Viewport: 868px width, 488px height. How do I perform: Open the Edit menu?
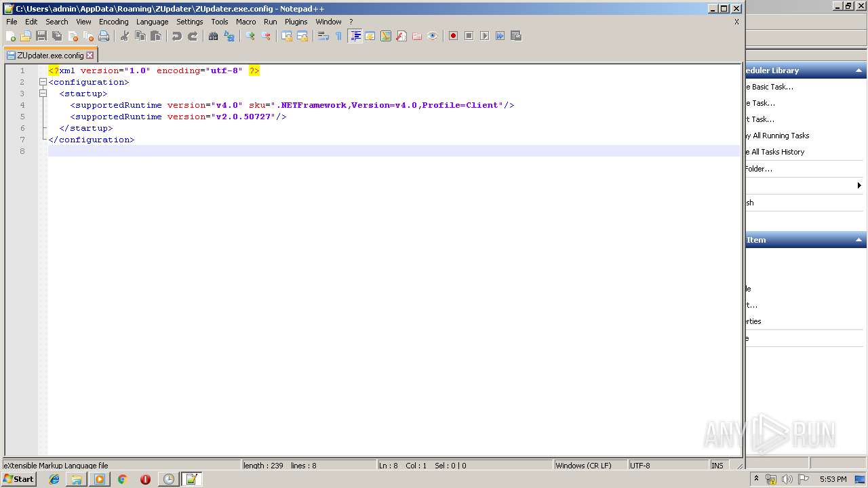coord(31,22)
